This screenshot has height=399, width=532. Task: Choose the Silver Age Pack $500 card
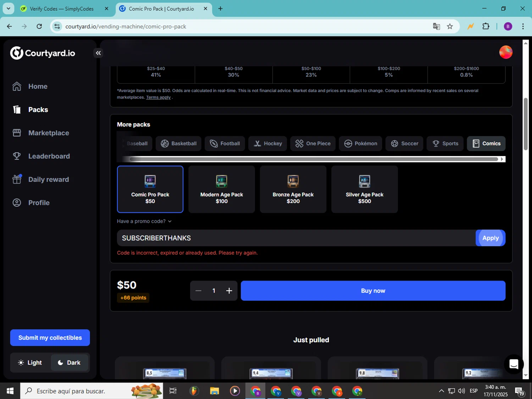365,189
